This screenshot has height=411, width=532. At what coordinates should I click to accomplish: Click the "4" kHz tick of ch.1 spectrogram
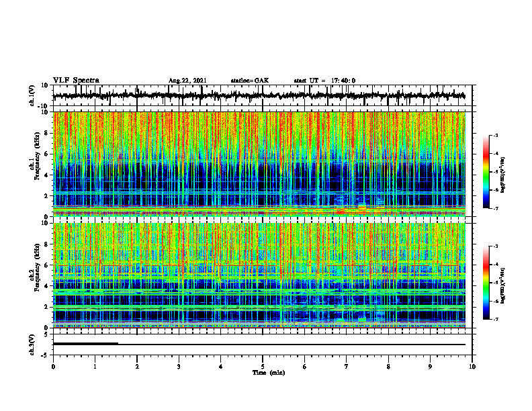pyautogui.click(x=47, y=175)
